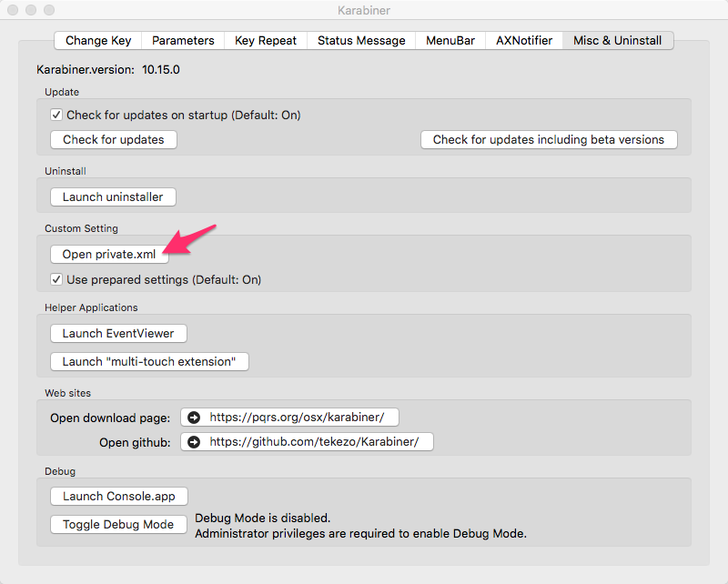Screen dimensions: 728x584
Task: Close the Karabiner window
Action: click(13, 10)
